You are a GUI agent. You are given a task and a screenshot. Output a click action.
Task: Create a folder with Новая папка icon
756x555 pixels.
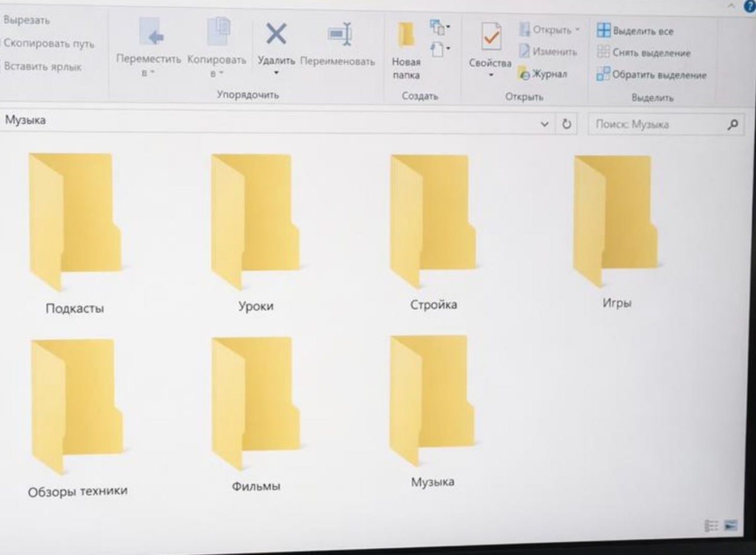tap(406, 35)
